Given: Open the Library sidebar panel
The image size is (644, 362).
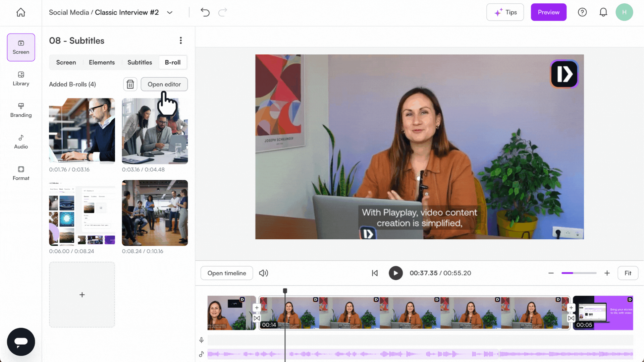Looking at the screenshot, I should tap(21, 79).
